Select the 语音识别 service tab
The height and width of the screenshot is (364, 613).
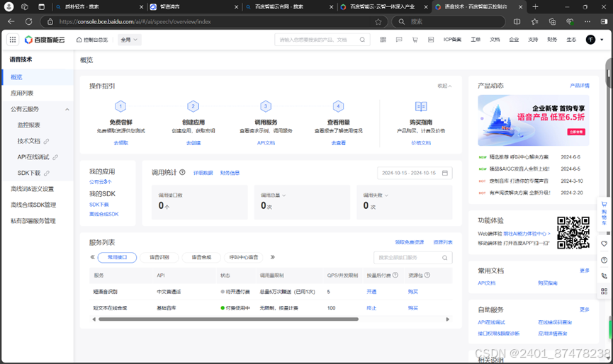coord(159,257)
